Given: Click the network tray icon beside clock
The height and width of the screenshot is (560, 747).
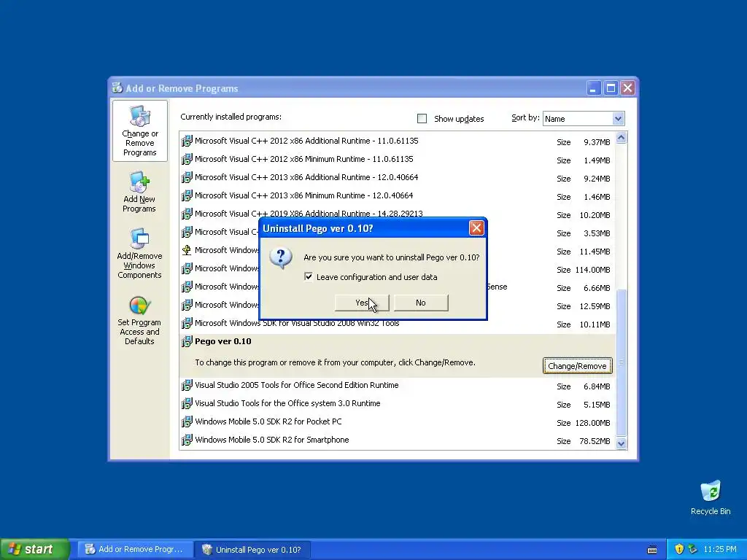Looking at the screenshot, I should click(x=693, y=549).
